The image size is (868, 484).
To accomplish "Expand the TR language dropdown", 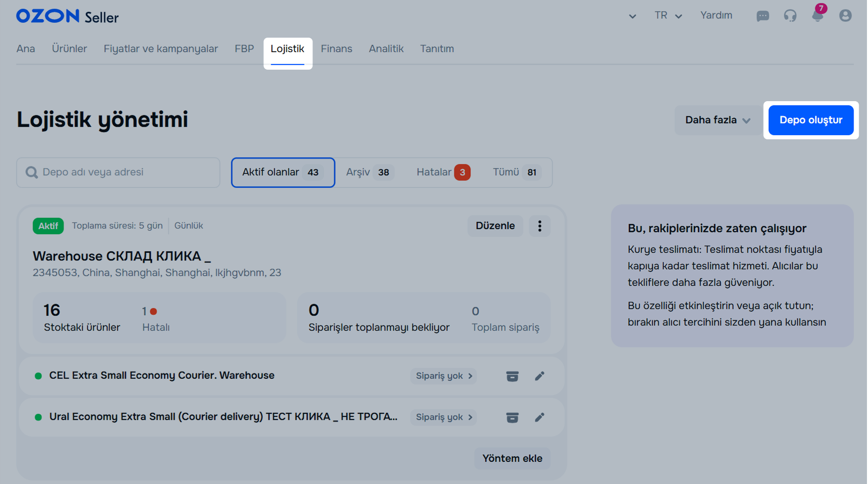I will click(x=668, y=15).
